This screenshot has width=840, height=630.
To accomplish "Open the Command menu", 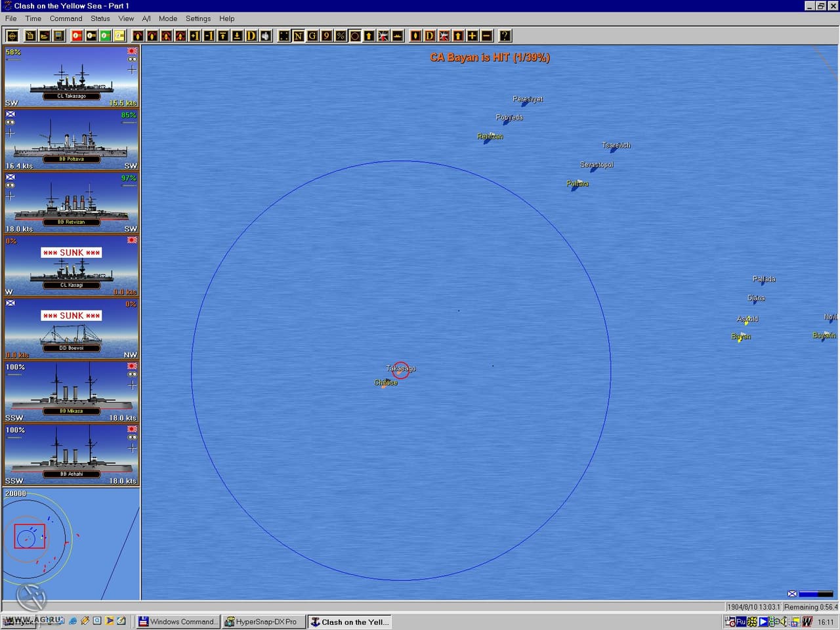I will (x=66, y=18).
